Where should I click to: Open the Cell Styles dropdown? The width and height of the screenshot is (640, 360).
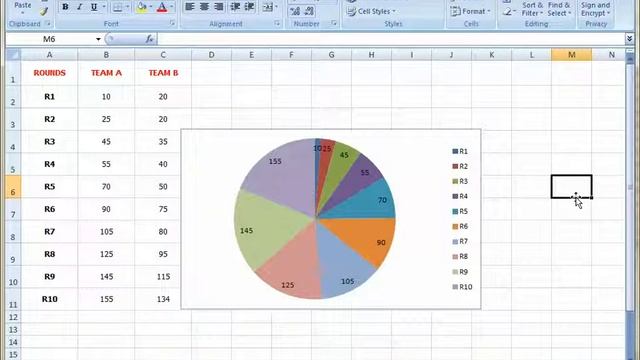(x=371, y=11)
